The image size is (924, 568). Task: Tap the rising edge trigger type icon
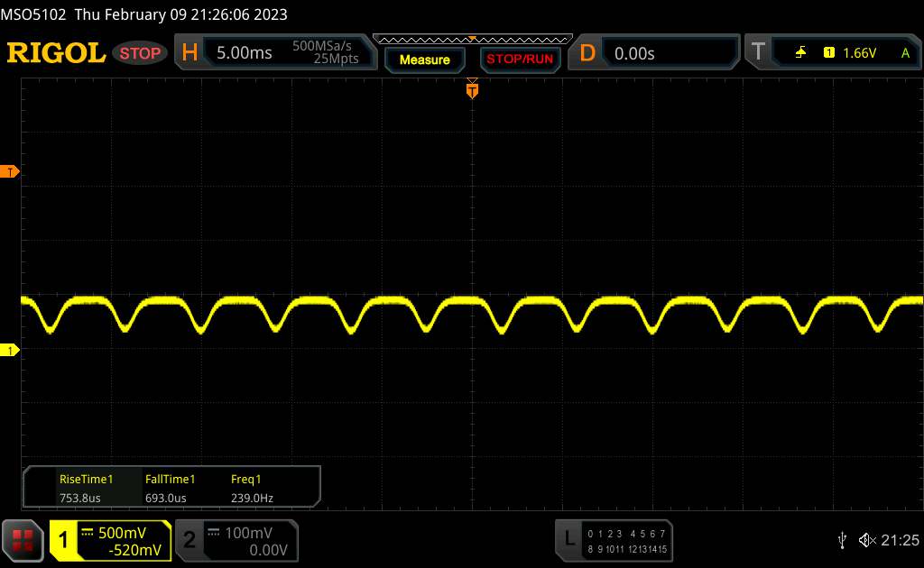coord(800,53)
